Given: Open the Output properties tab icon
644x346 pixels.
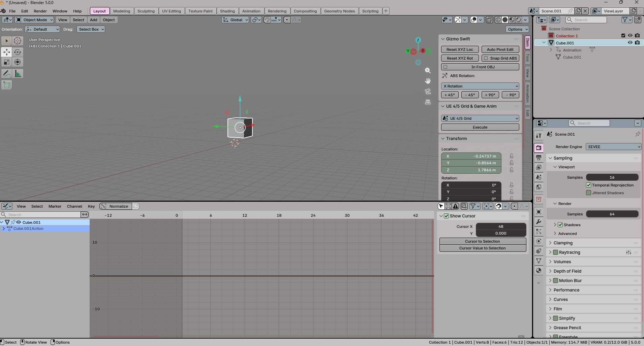Looking at the screenshot, I should (x=539, y=158).
